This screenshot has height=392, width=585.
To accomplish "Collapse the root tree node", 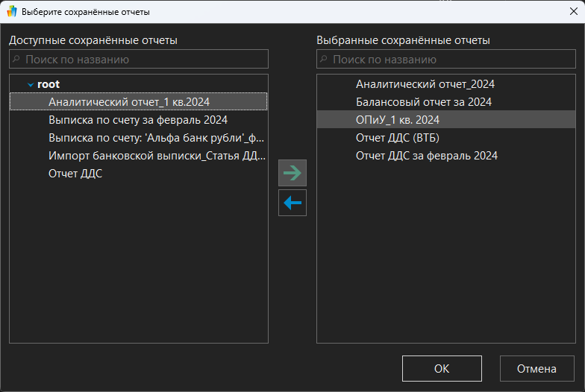I will 31,85.
